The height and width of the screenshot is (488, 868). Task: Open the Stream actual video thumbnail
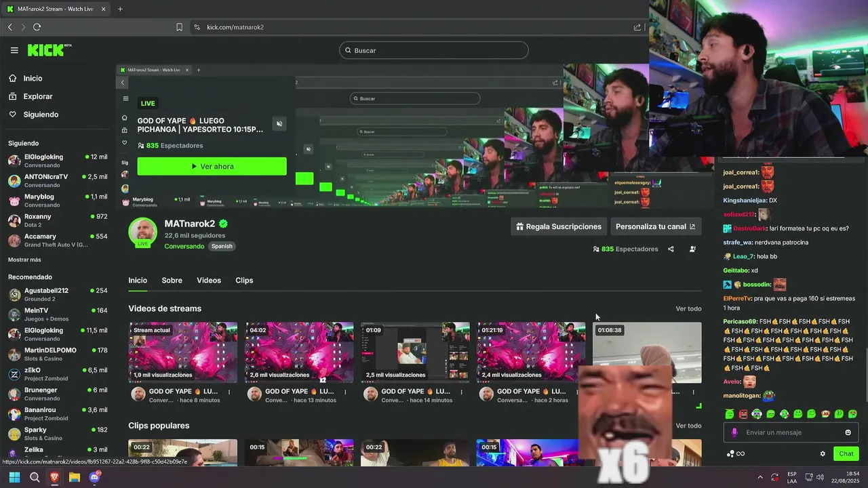[x=183, y=352]
